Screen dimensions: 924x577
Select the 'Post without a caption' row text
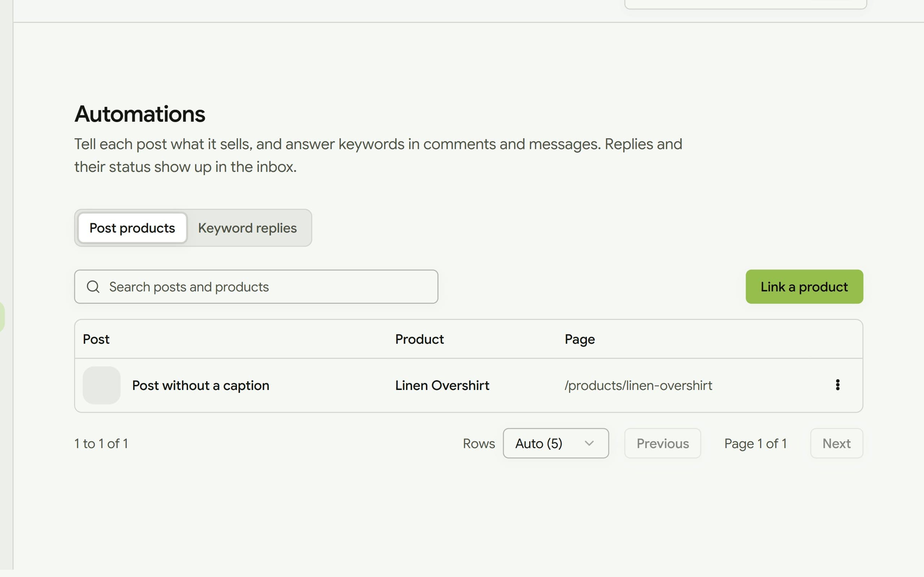pyautogui.click(x=201, y=385)
